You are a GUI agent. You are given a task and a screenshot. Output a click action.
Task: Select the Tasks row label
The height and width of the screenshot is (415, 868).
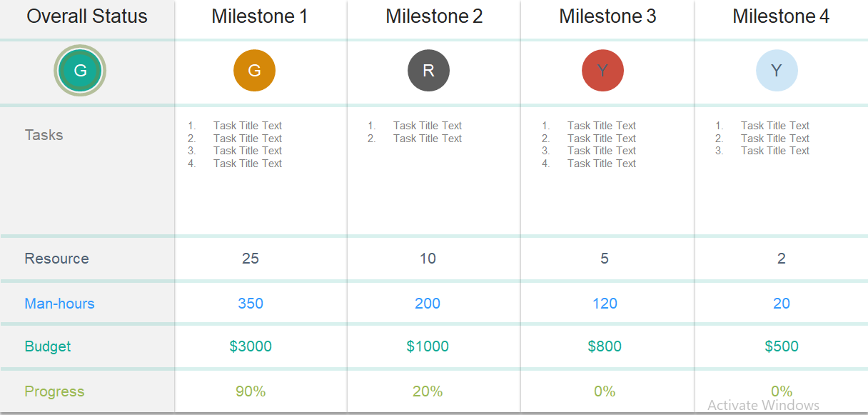tap(44, 135)
